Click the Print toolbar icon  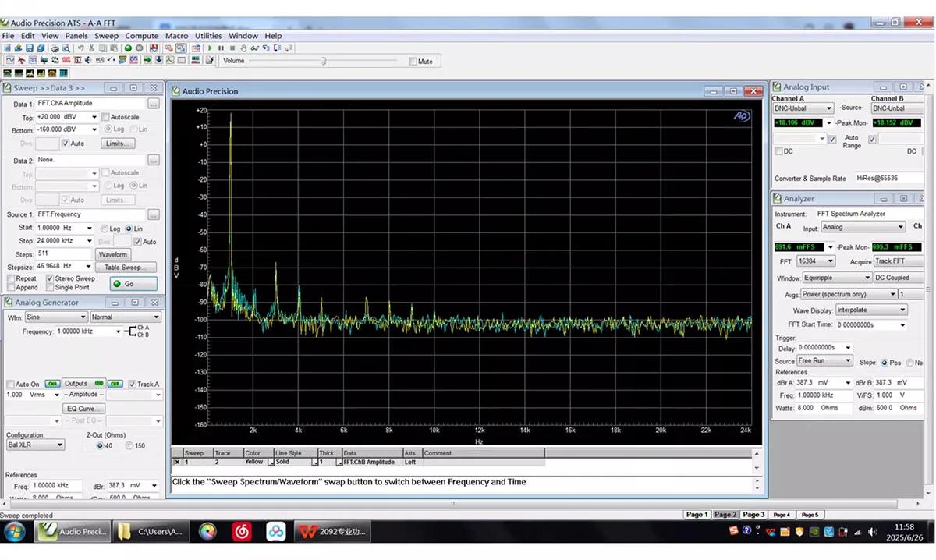pos(55,48)
